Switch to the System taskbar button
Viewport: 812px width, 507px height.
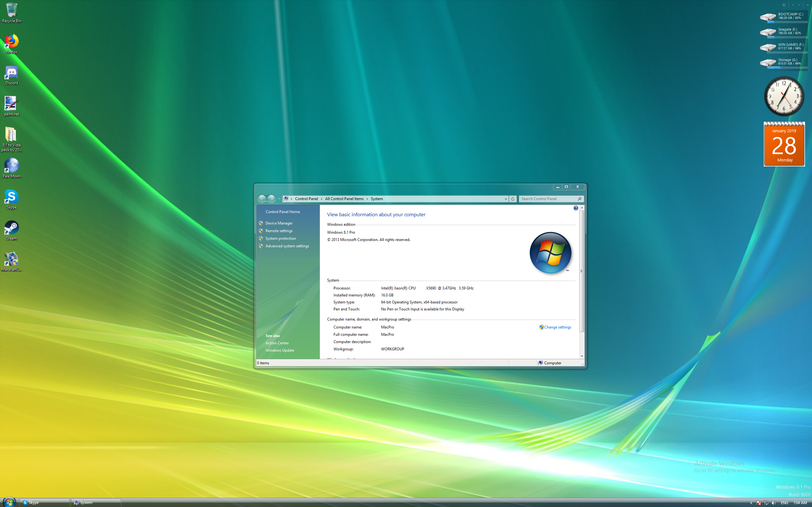[x=96, y=502]
